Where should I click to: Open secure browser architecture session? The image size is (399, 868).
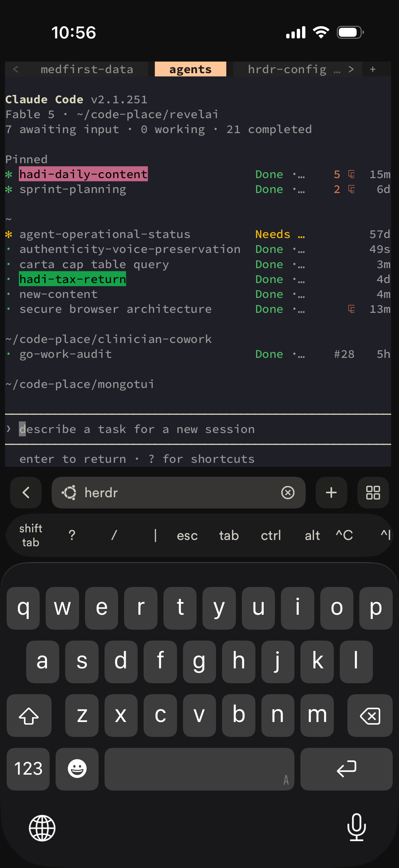click(x=115, y=309)
